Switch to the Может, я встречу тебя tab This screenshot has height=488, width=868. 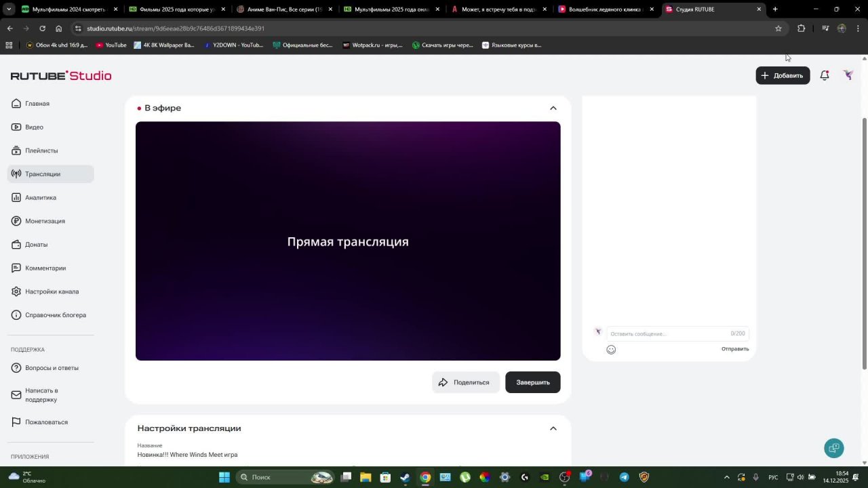pos(500,9)
